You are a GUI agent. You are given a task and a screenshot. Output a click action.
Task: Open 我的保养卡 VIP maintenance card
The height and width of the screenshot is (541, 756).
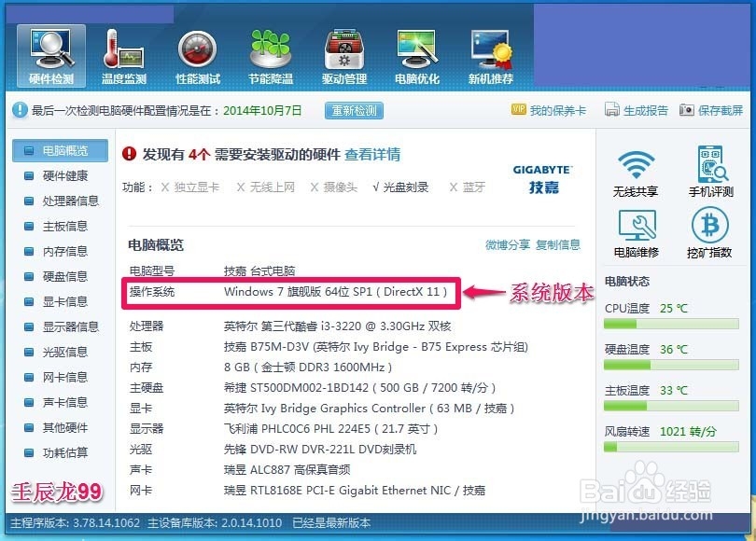pyautogui.click(x=548, y=110)
